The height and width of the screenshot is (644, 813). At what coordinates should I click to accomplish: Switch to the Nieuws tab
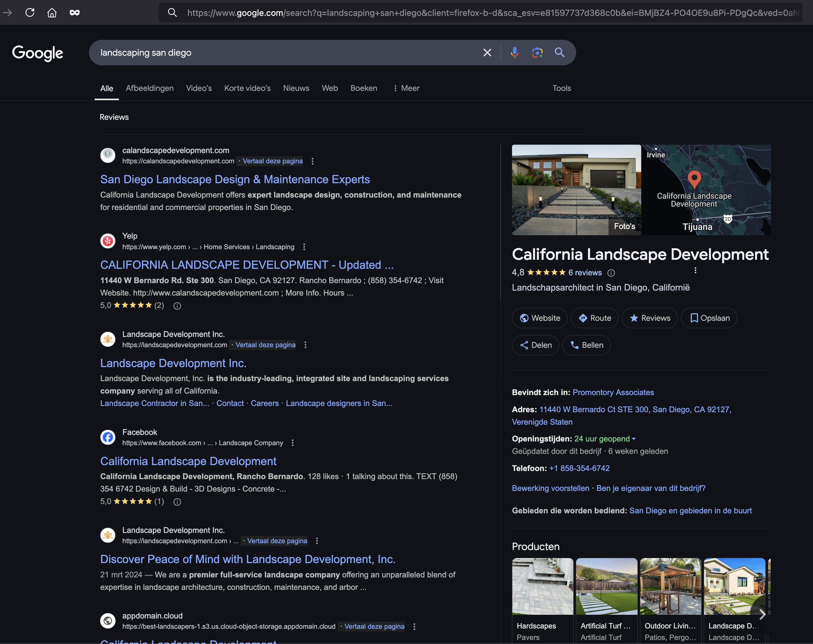pos(296,88)
